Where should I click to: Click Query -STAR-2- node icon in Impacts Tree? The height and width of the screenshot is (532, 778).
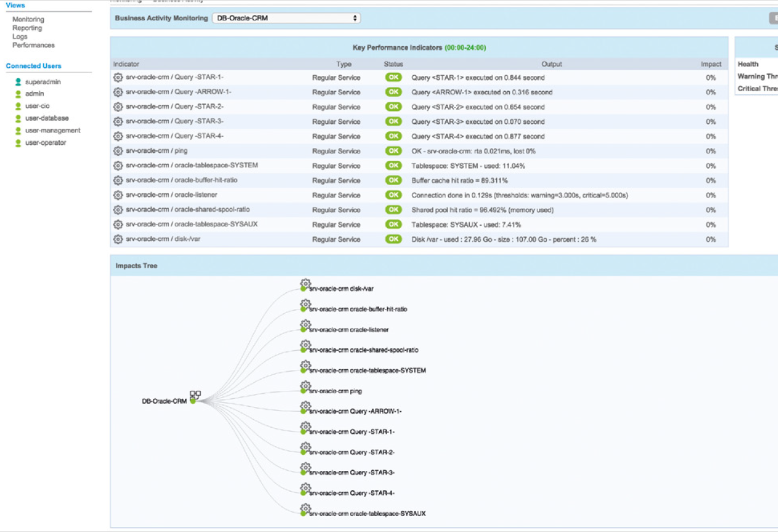click(305, 448)
